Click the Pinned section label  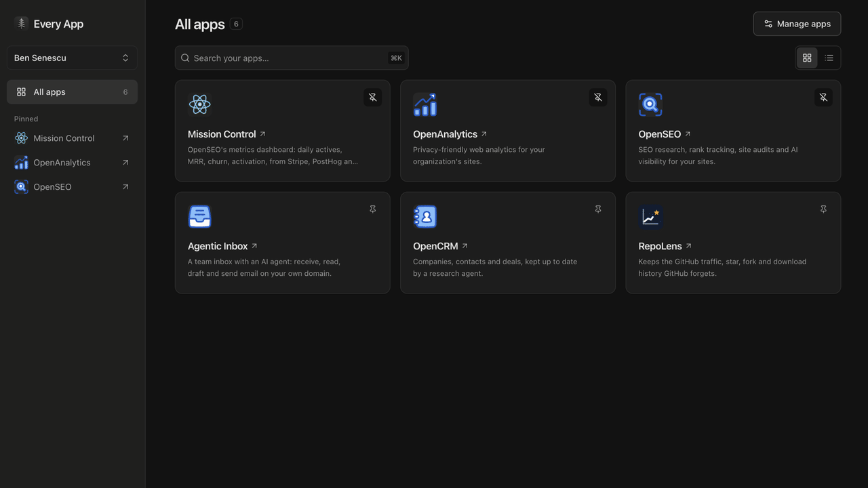pos(26,119)
